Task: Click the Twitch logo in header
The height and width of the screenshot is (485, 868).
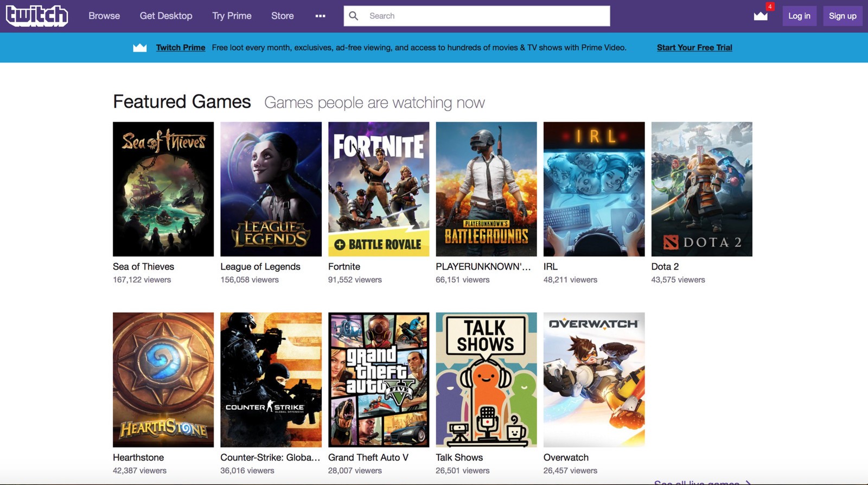Action: (x=37, y=16)
